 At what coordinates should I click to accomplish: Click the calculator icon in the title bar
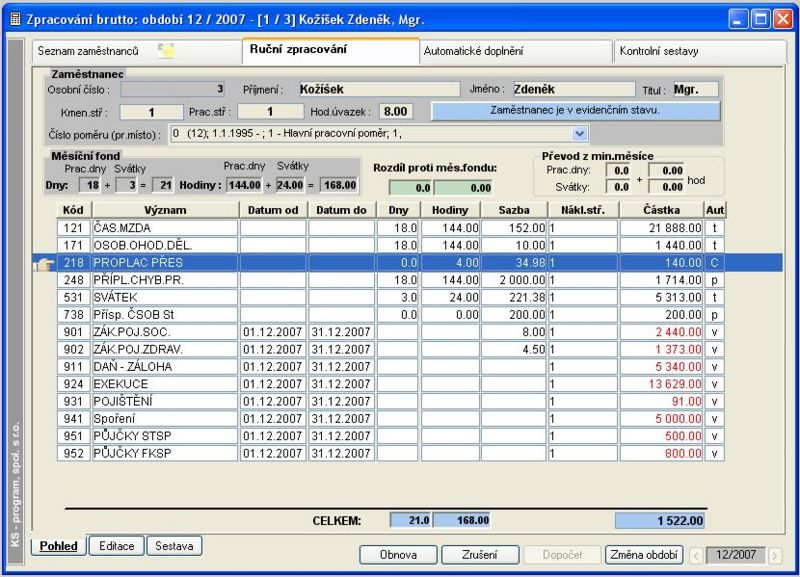click(x=15, y=19)
